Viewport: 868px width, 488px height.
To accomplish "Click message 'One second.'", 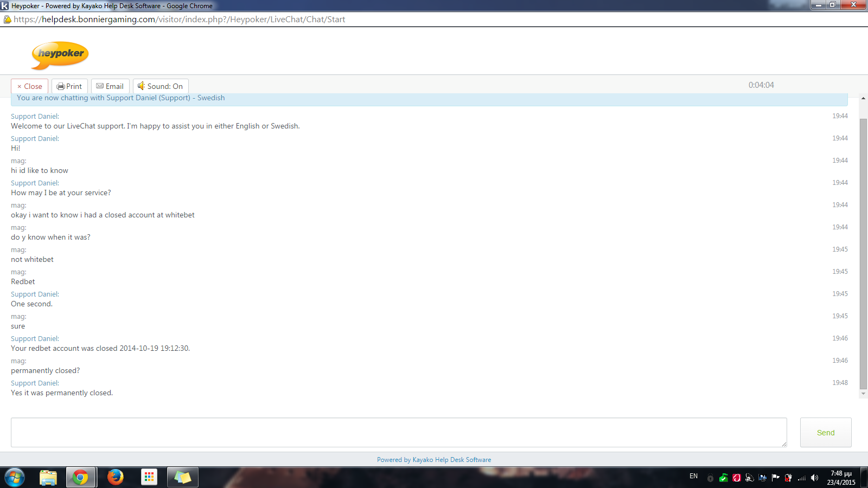I will (x=31, y=304).
